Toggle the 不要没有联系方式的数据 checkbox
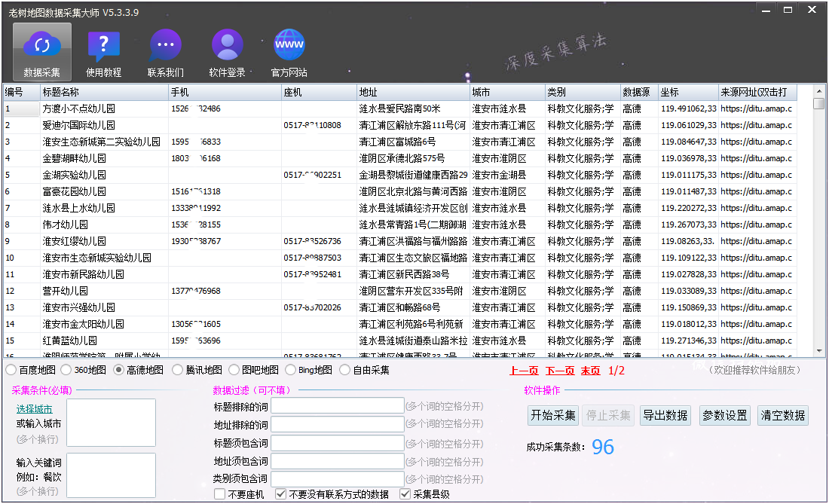This screenshot has height=504, width=829. click(281, 494)
